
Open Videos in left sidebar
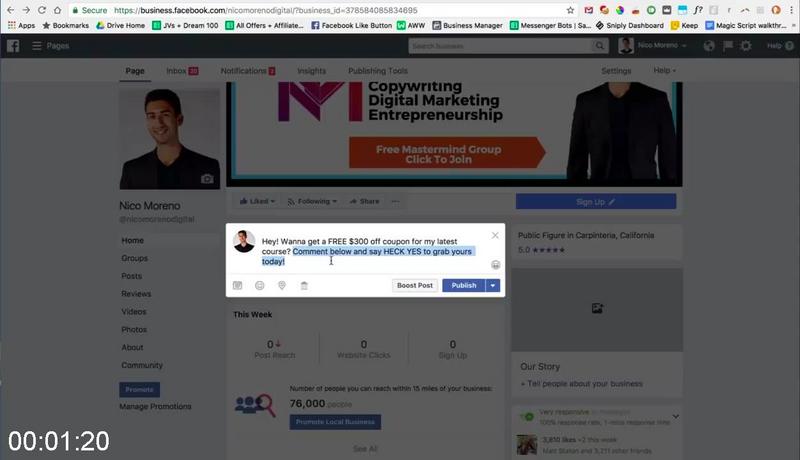click(134, 312)
